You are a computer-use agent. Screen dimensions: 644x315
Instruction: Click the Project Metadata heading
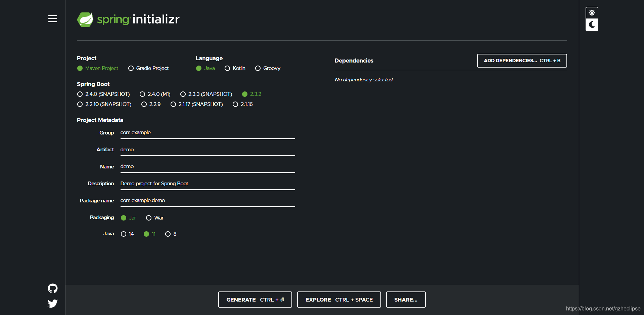[x=100, y=120]
